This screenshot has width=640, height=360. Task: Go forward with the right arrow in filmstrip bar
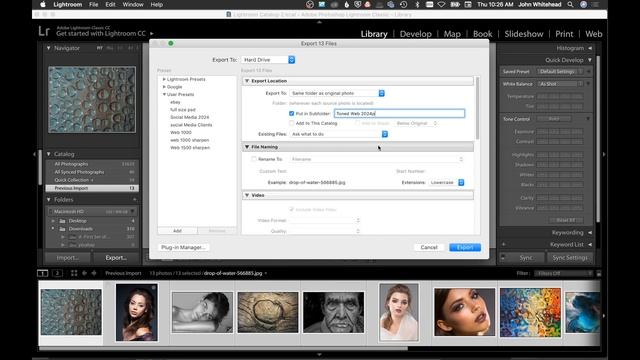point(94,273)
